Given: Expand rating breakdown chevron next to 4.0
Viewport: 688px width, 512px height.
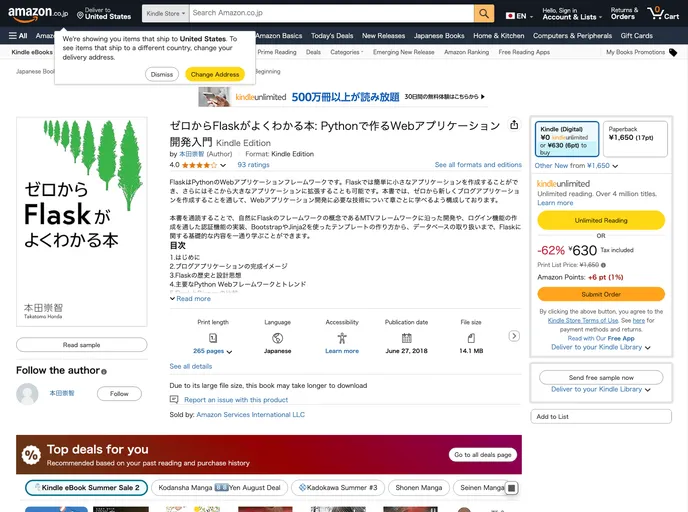Looking at the screenshot, I should pos(223,165).
